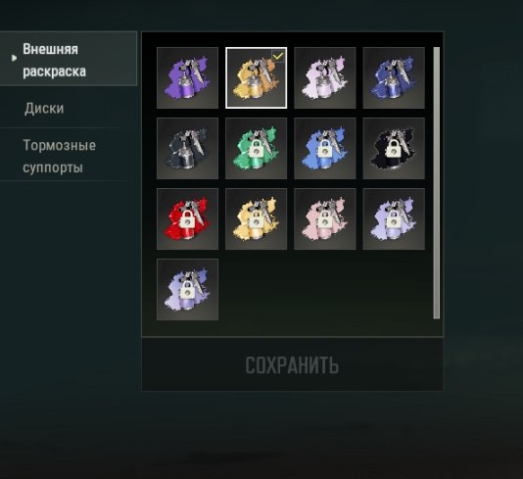Viewport: 523px width, 479px height.
Task: Choose the locked periwinkle paint in the bottom row
Action: coord(187,290)
